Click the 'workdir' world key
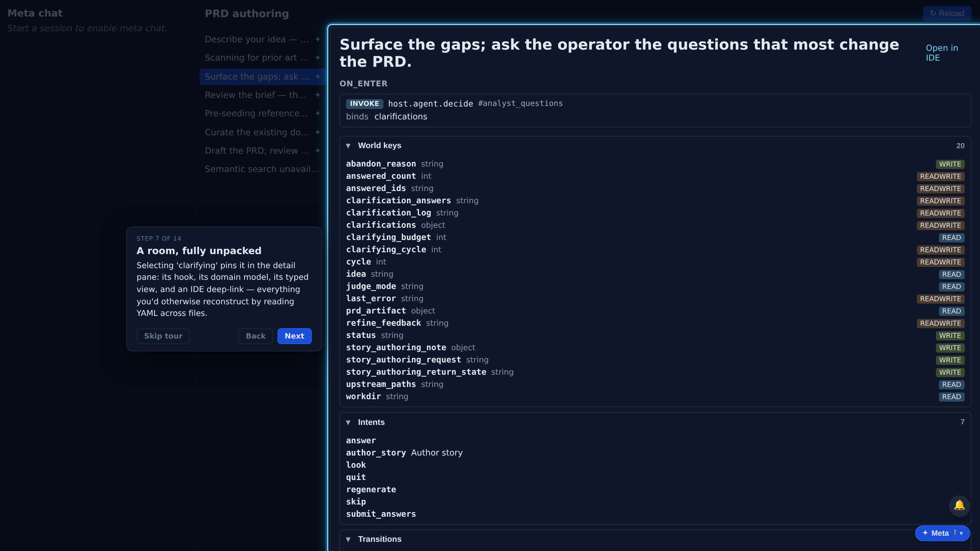Viewport: 980px width, 551px height. [x=363, y=396]
